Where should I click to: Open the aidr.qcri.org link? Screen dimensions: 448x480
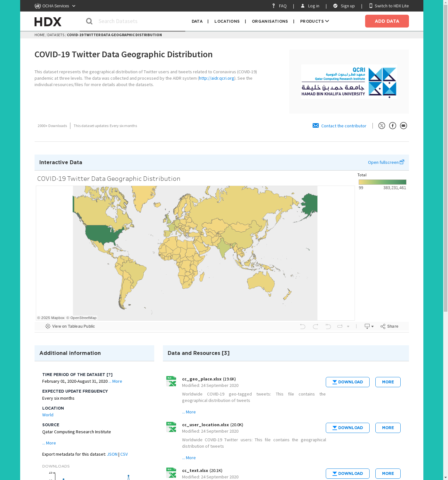click(217, 78)
